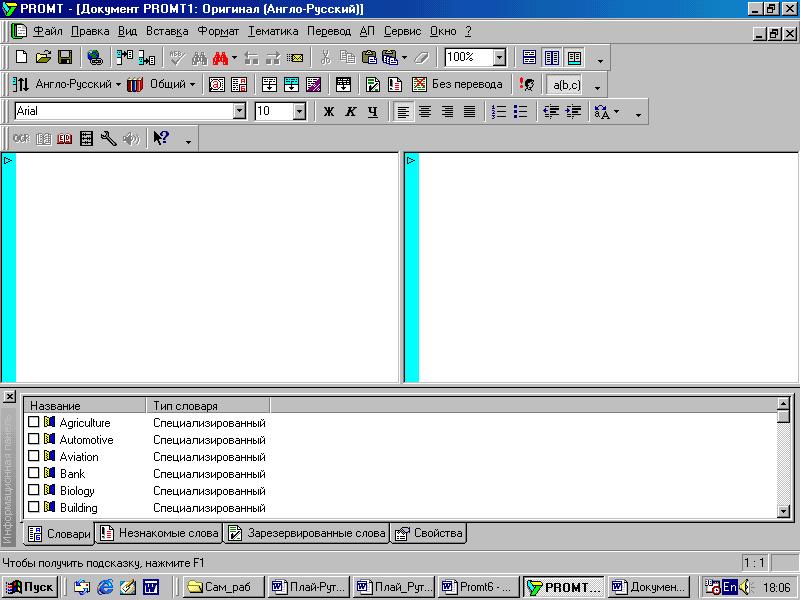
Task: Expand paste special dropdown arrow
Action: (405, 58)
